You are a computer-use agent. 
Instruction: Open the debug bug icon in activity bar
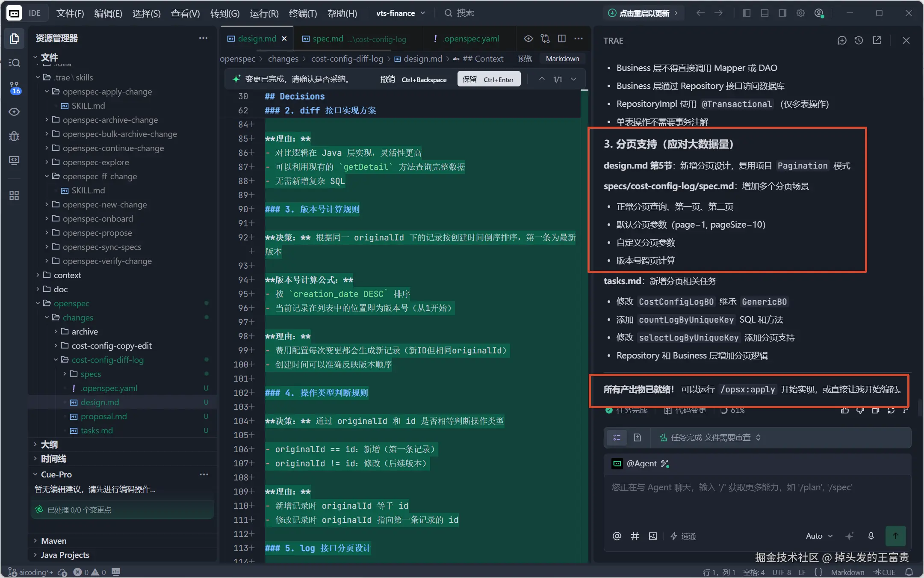(x=14, y=136)
